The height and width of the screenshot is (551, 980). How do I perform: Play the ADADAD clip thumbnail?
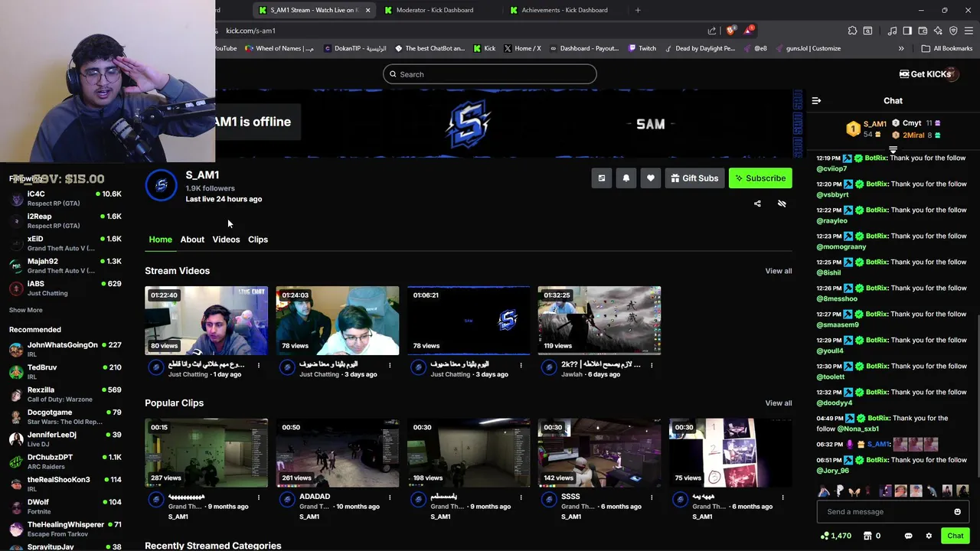[338, 453]
